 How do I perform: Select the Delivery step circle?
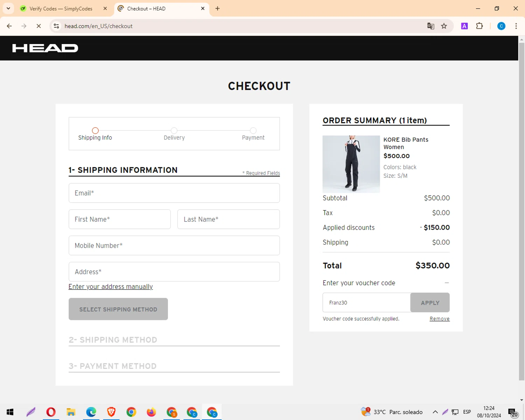(x=174, y=131)
